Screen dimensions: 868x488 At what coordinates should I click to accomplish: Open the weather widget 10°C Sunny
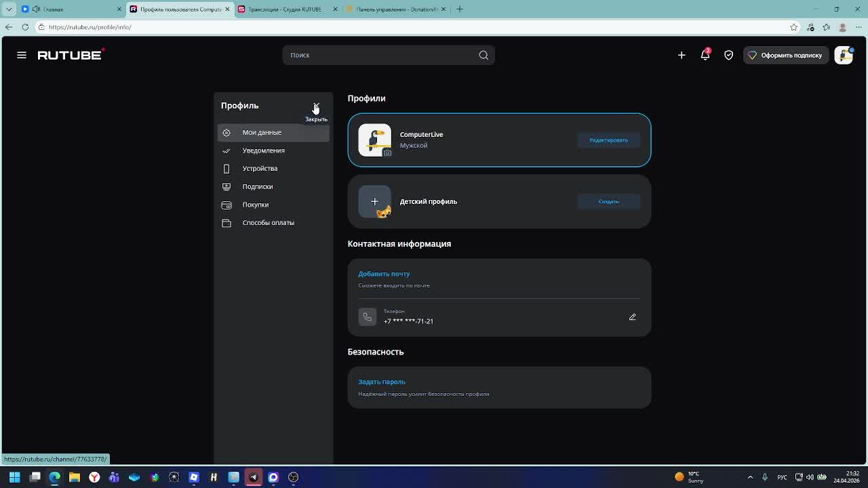tap(690, 477)
